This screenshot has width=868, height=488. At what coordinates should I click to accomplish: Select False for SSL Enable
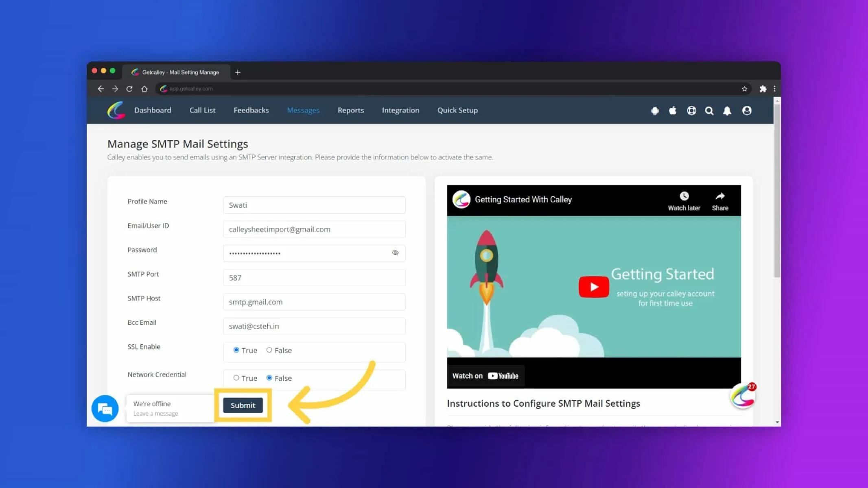click(x=269, y=350)
